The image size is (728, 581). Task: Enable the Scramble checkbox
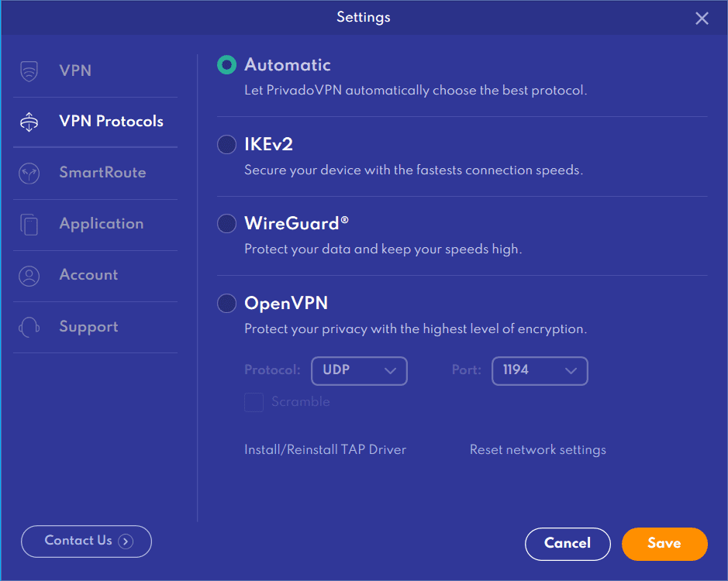[254, 402]
